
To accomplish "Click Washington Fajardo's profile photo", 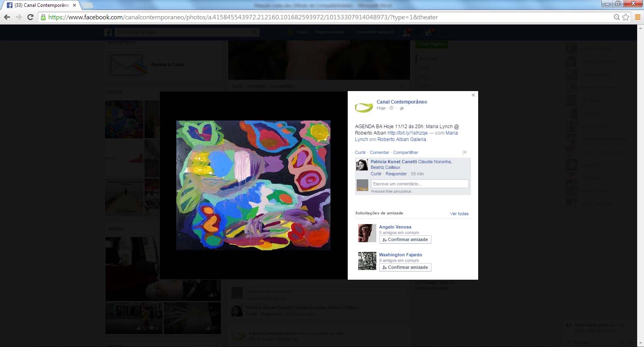I will (367, 261).
